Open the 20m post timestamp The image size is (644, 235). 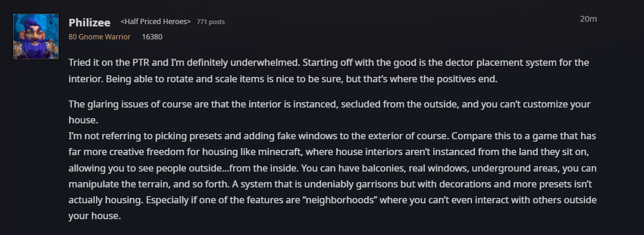tap(588, 19)
